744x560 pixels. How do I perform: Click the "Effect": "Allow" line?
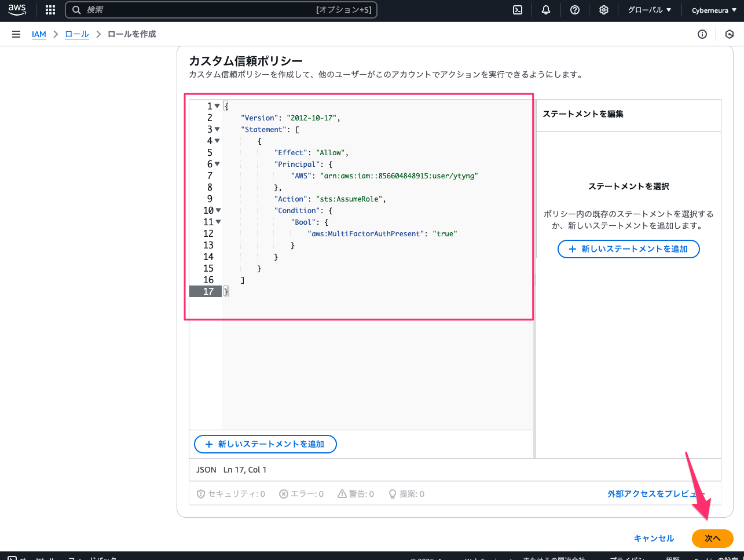pos(311,152)
